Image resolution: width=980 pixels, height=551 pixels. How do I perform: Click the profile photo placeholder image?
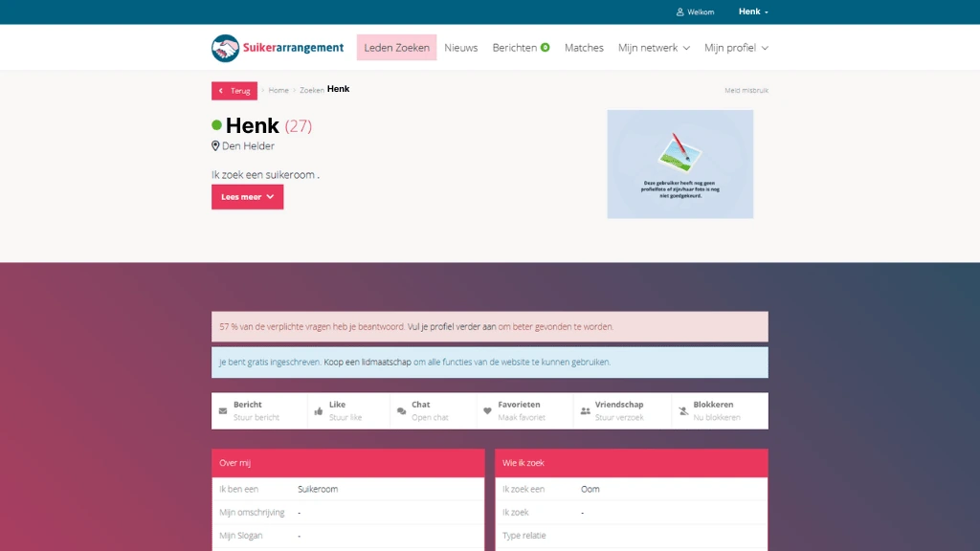pyautogui.click(x=679, y=164)
